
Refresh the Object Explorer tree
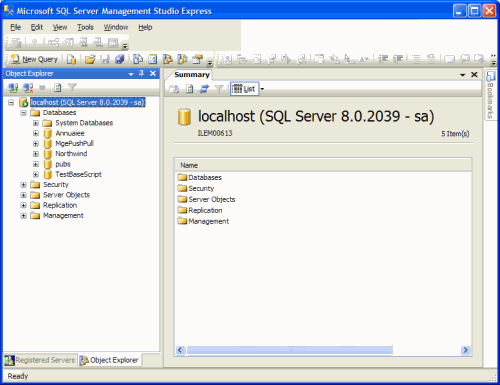(x=57, y=88)
